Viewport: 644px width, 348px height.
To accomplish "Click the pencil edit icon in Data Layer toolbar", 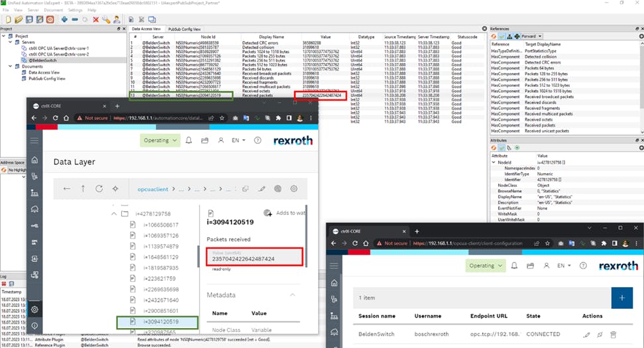I will click(x=262, y=189).
